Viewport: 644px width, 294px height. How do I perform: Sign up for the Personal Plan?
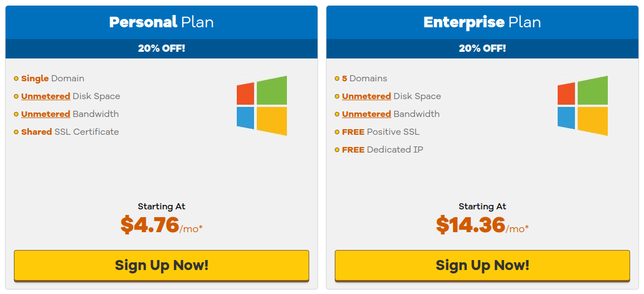[x=162, y=265]
